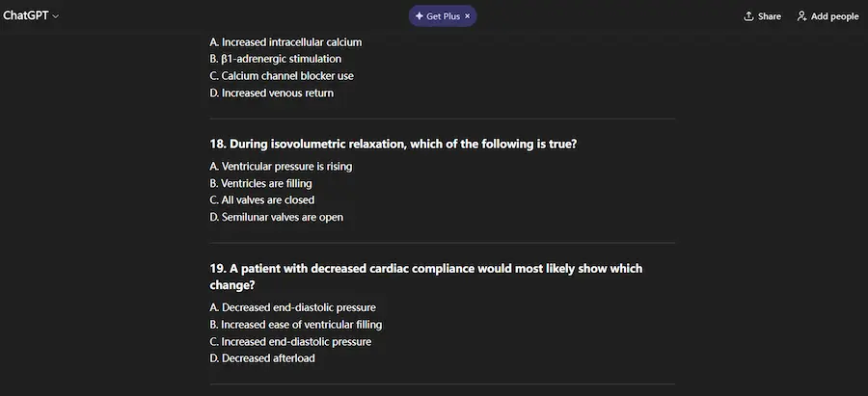Click the Add people person icon
Screen dimensions: 868x396
pos(801,16)
